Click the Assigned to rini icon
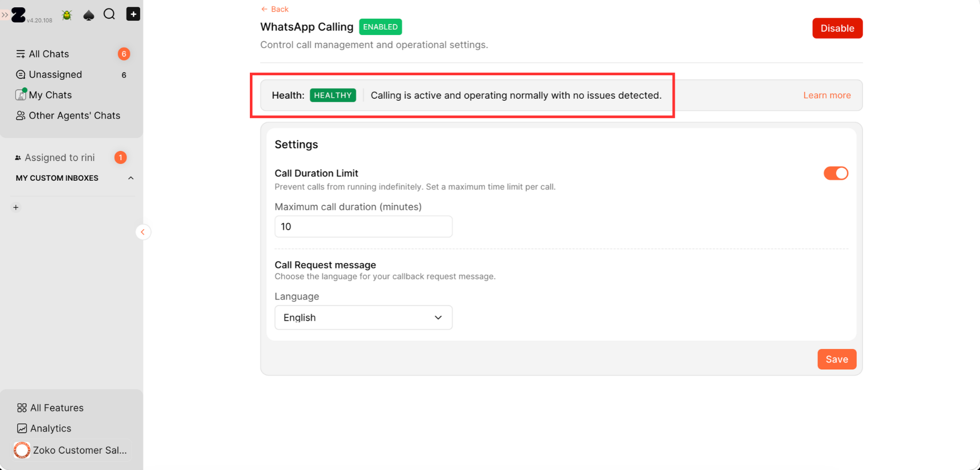This screenshot has height=470, width=980. pyautogui.click(x=18, y=158)
